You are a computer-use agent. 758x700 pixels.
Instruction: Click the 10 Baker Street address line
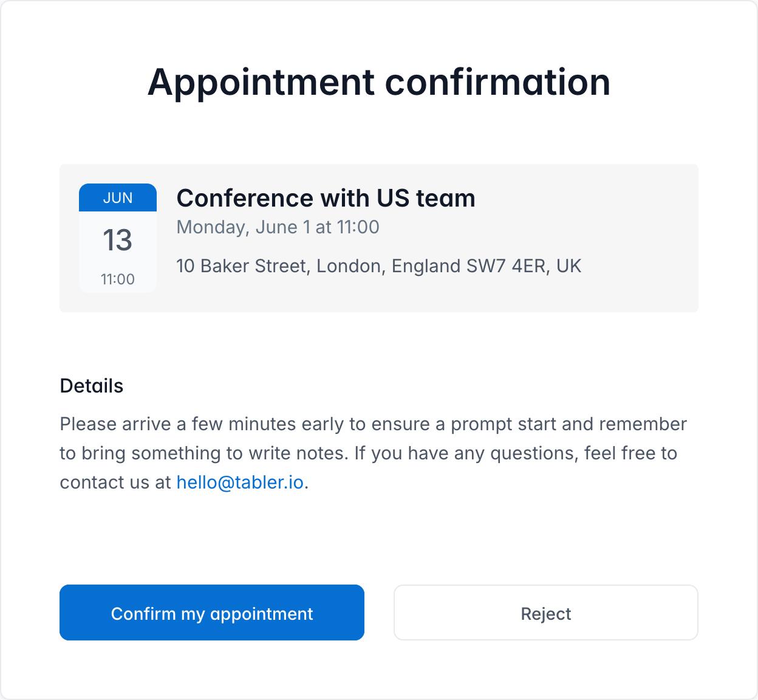(x=378, y=266)
